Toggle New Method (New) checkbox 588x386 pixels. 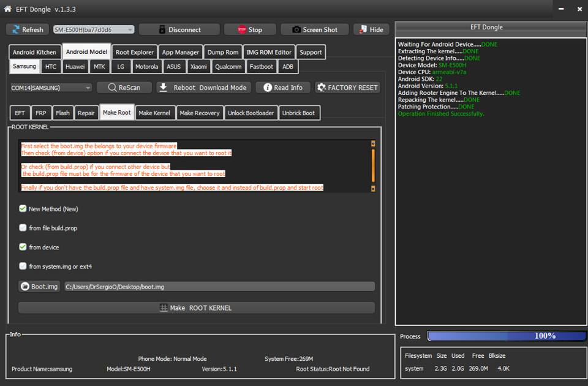23,208
